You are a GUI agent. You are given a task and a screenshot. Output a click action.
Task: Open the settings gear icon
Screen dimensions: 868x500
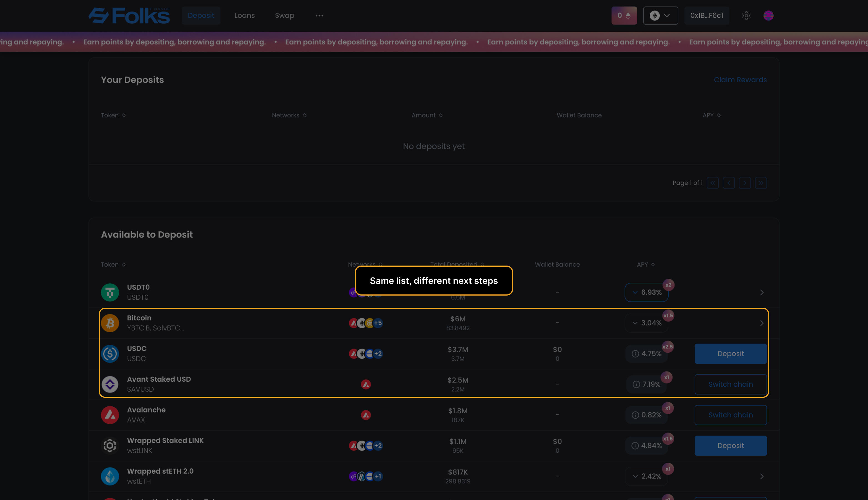click(x=746, y=16)
